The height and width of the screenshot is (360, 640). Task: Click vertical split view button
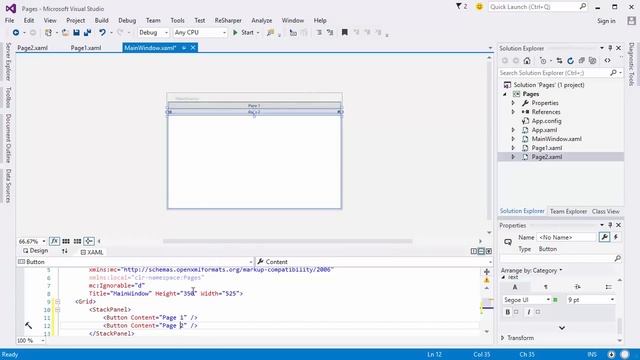474,251
